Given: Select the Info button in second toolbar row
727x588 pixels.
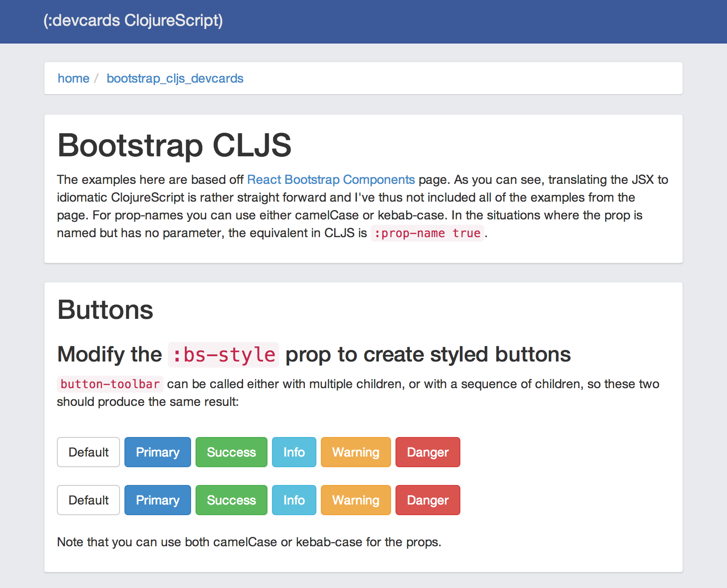Looking at the screenshot, I should tap(294, 500).
